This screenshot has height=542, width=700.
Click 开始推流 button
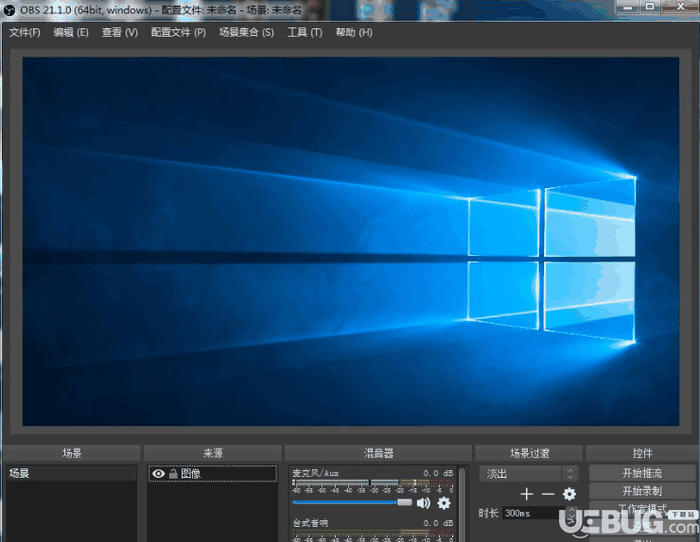point(642,473)
